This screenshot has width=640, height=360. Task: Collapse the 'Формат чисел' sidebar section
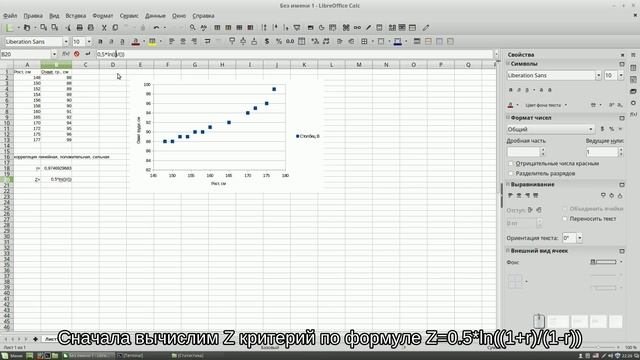[508, 118]
